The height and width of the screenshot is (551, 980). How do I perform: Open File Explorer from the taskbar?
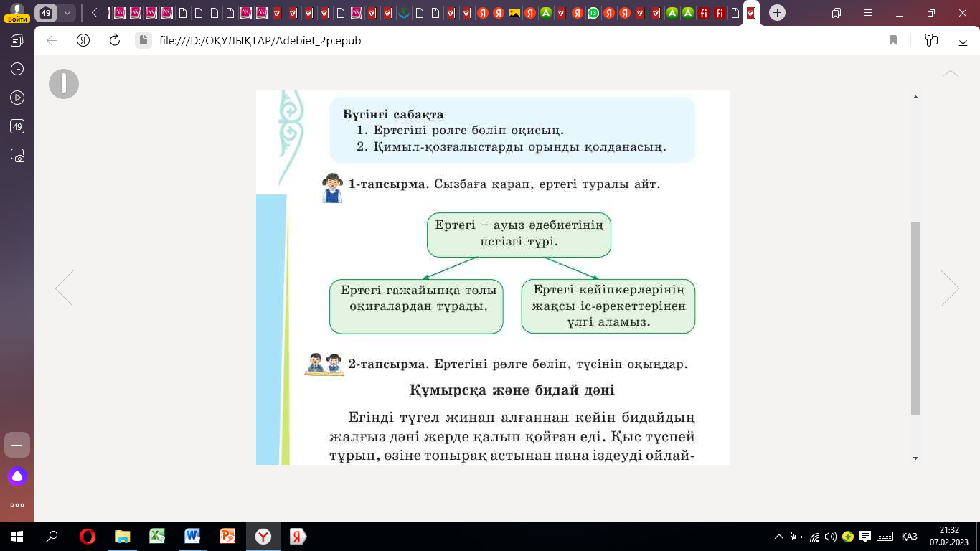tap(123, 536)
